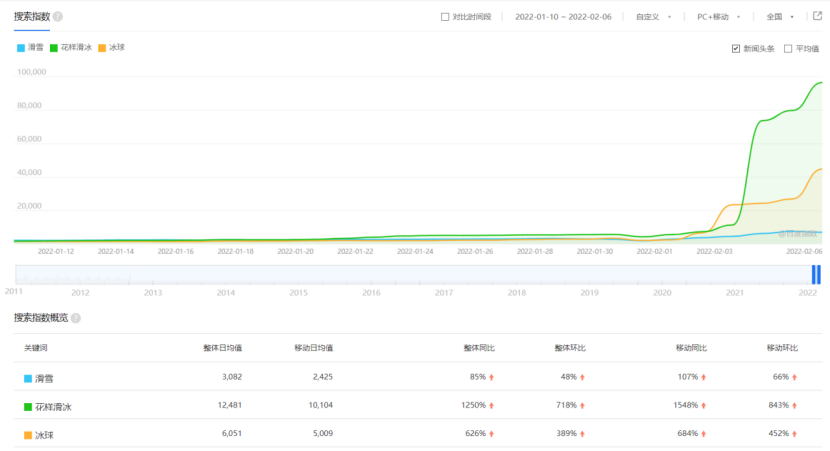
Task: Click year 2016 on the timeline bar
Action: pyautogui.click(x=371, y=293)
